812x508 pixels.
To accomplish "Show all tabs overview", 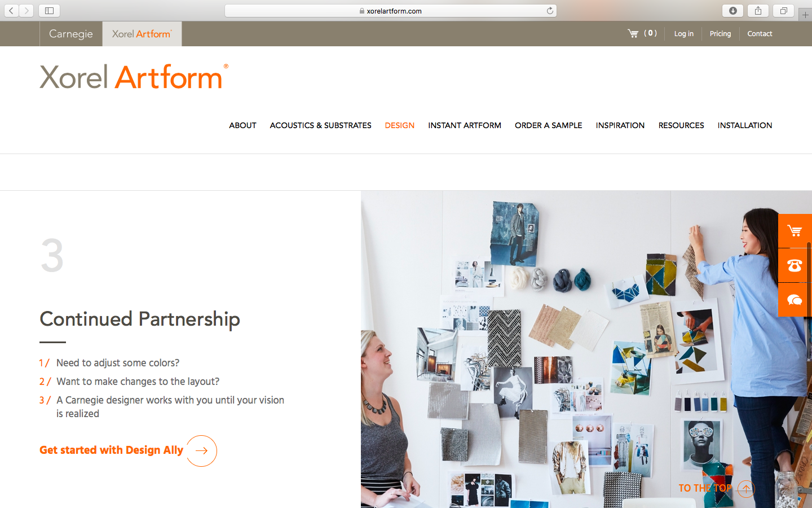I will point(784,11).
